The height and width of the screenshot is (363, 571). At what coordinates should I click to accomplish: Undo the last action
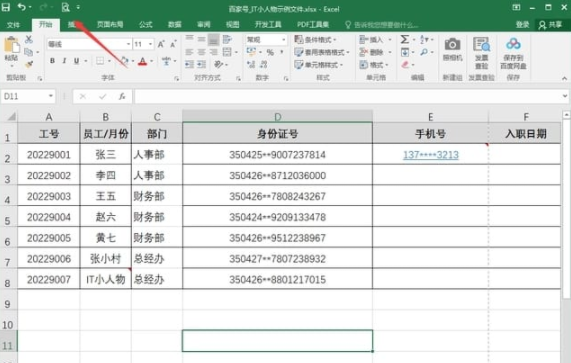coord(21,7)
